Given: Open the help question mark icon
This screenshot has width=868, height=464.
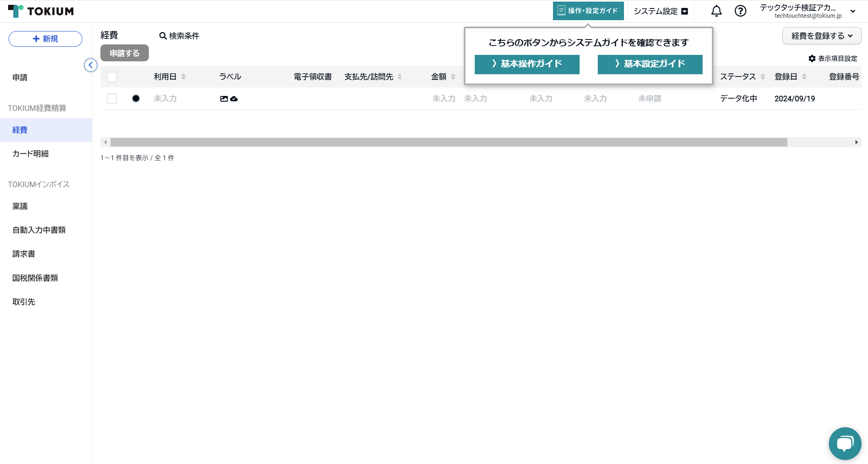Looking at the screenshot, I should [740, 11].
